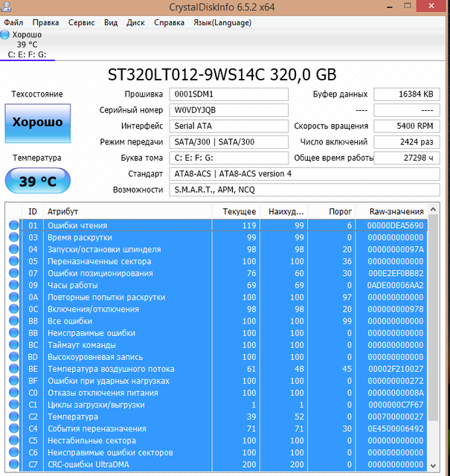Click status circle of Повторные попытки раскрутки row
Viewport: 450px width, 476px height.
(13, 297)
